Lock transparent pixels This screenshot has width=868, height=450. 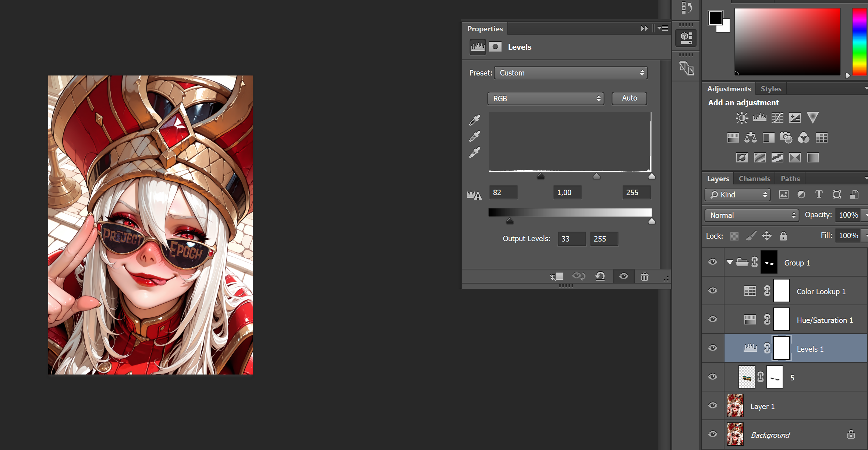(734, 236)
